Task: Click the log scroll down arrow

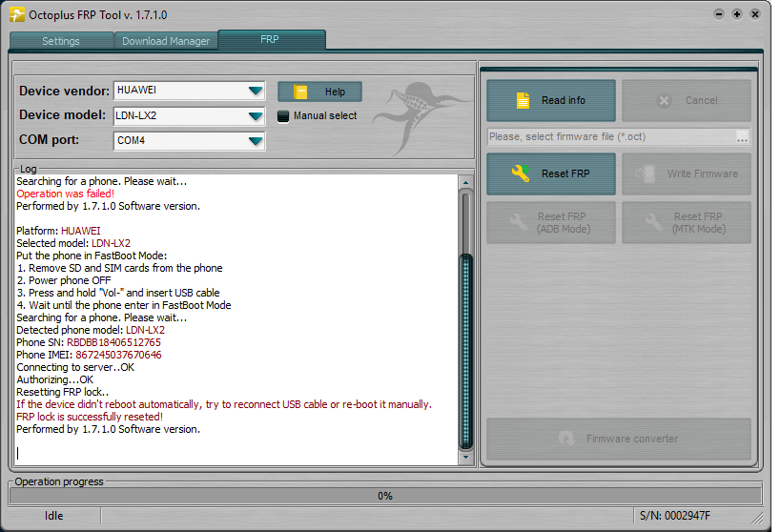Action: [465, 458]
